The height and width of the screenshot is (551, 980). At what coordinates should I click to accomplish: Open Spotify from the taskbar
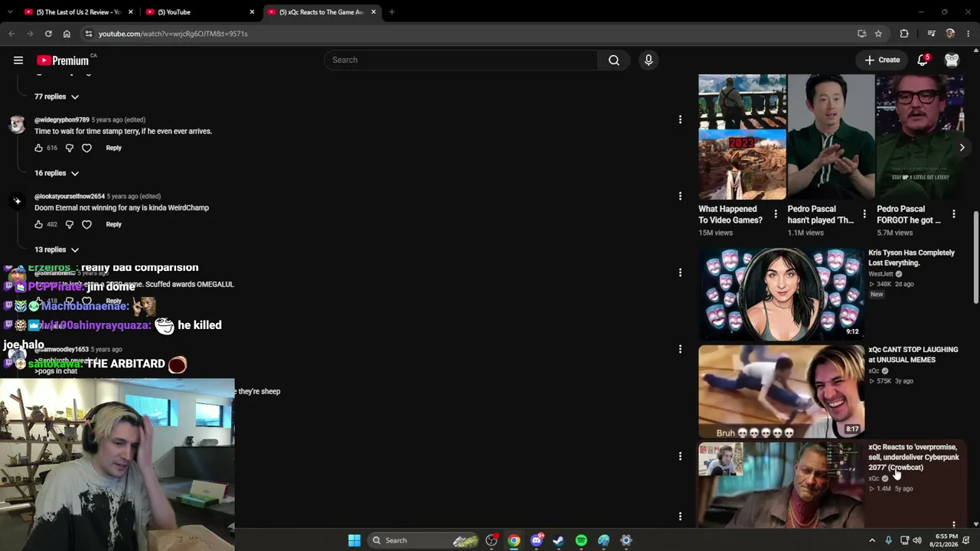(581, 540)
